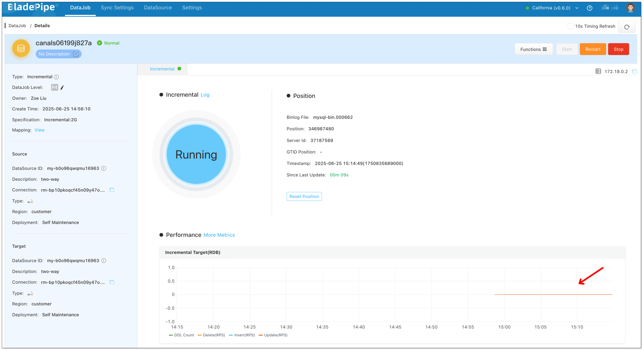Open the Functions menu button
The image size is (644, 351).
[533, 49]
